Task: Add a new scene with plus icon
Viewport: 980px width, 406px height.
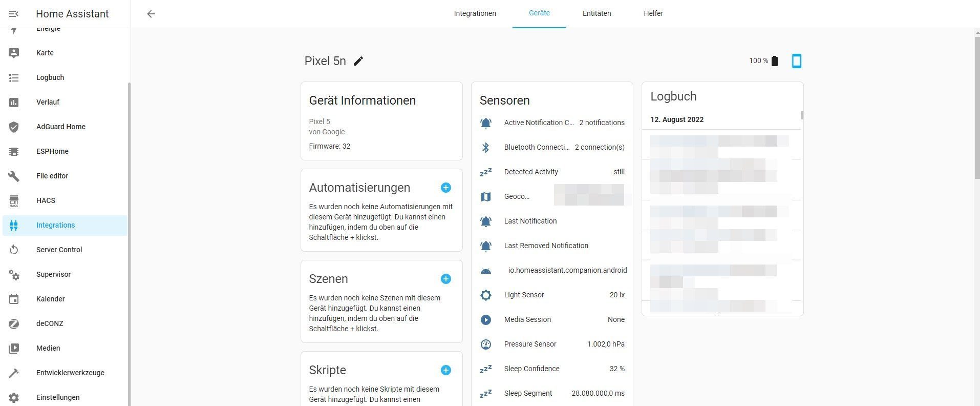Action: coord(446,279)
